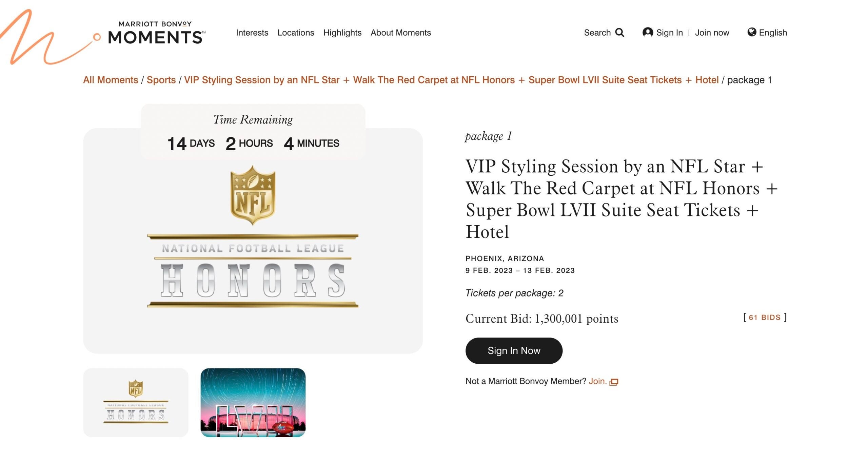The width and height of the screenshot is (868, 459).
Task: Select the Super Bowl LVII stadium thumbnail
Action: 253,402
